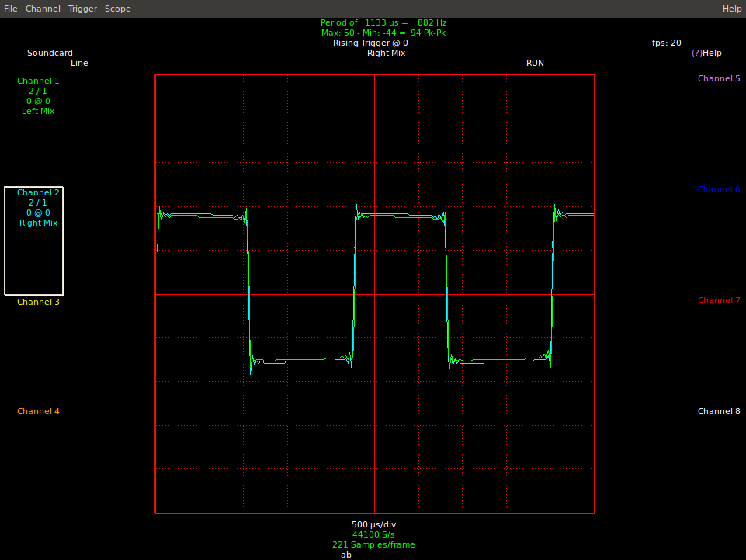Open the Help menu in menu bar
The height and width of the screenshot is (560, 746).
tap(732, 9)
